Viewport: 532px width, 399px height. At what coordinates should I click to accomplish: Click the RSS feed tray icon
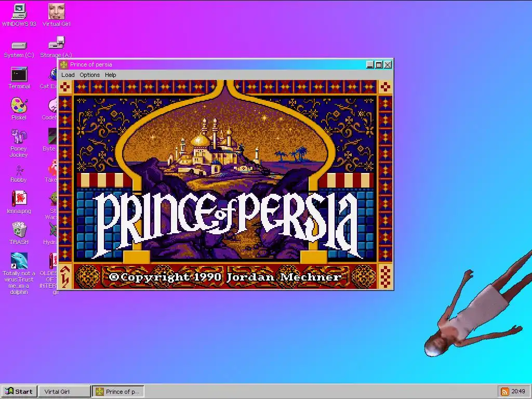tap(505, 392)
